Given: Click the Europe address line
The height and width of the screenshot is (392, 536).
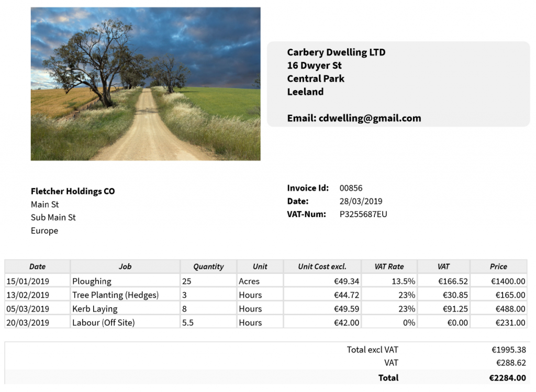Looking at the screenshot, I should coord(44,231).
